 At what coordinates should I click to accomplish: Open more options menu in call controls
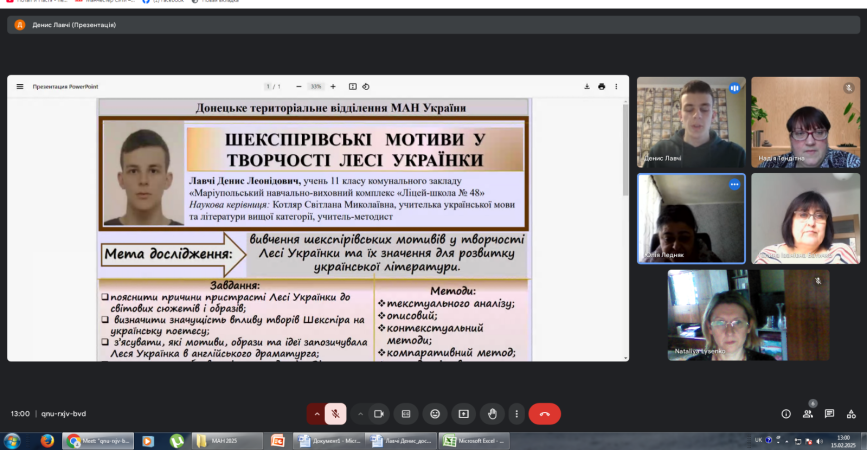click(x=515, y=413)
